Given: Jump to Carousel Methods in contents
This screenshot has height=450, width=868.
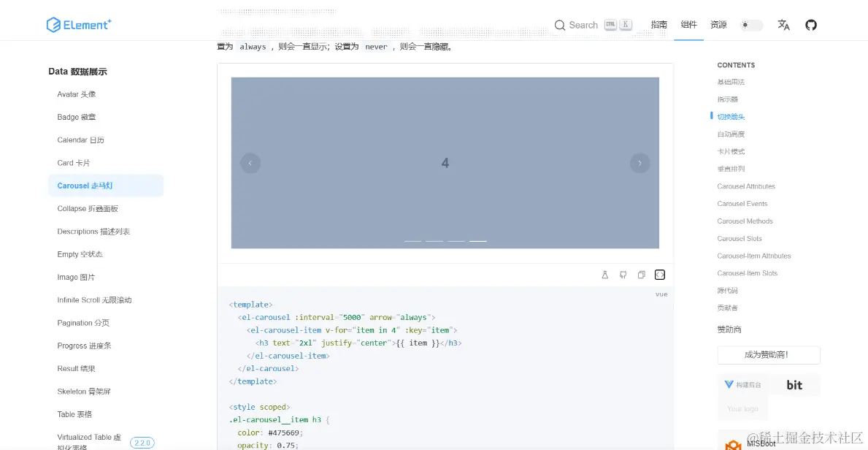Looking at the screenshot, I should 745,221.
